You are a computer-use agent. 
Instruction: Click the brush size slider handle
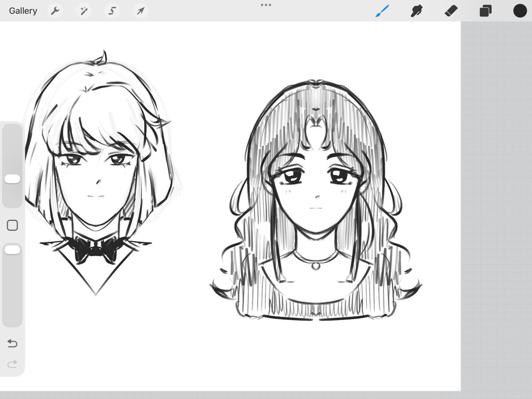tap(12, 179)
